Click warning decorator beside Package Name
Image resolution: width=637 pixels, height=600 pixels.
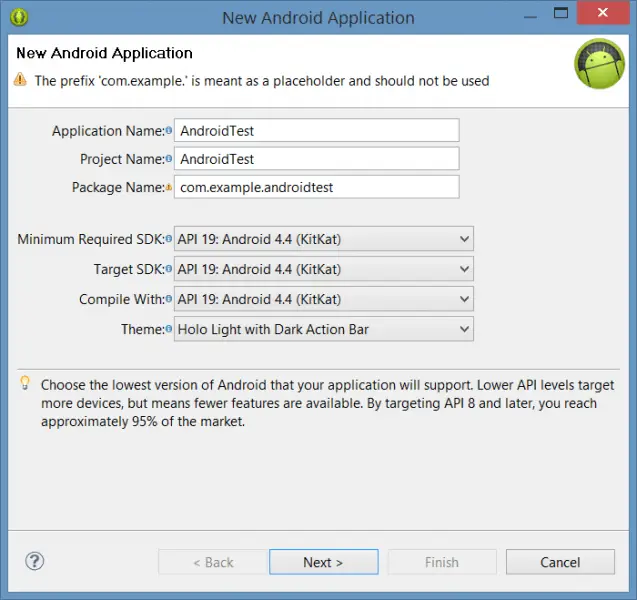(x=168, y=188)
